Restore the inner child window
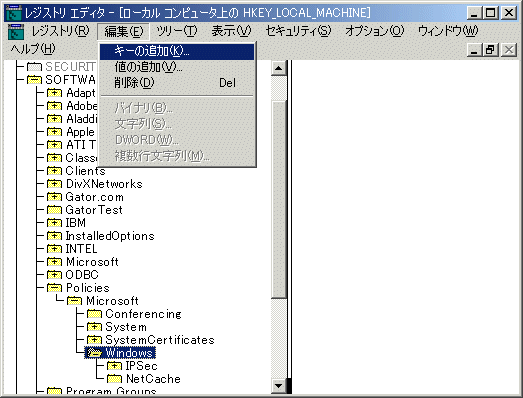 (491, 50)
